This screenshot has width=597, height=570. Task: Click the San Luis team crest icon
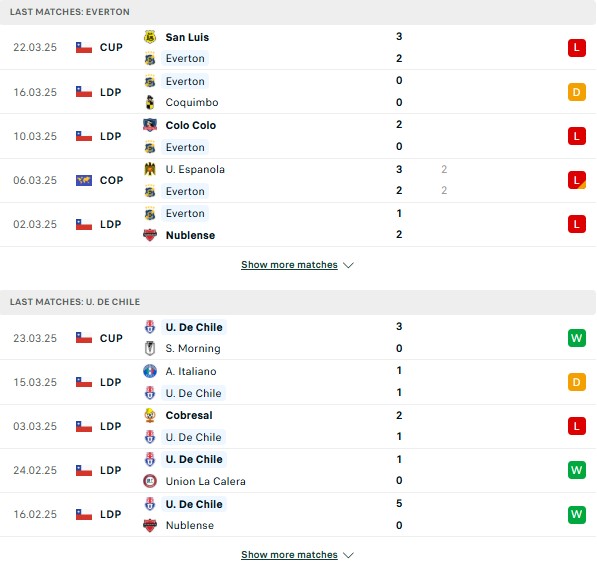click(x=150, y=37)
